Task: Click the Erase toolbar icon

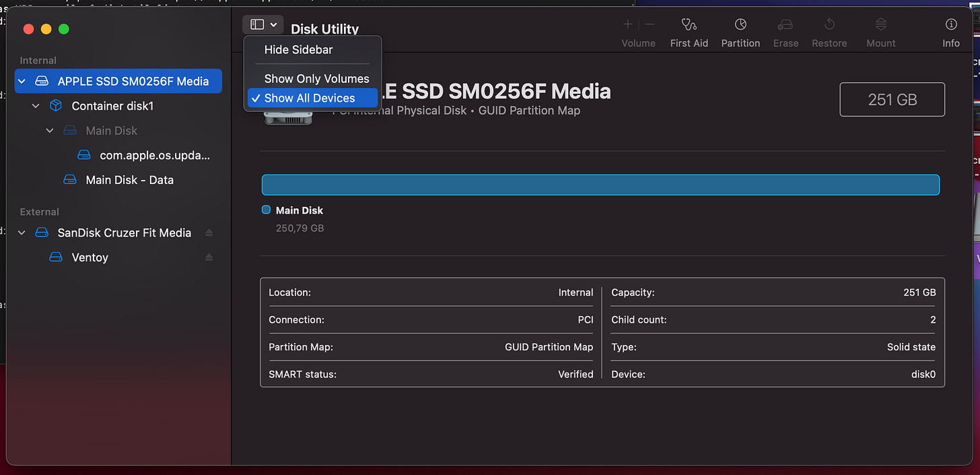Action: tap(785, 25)
